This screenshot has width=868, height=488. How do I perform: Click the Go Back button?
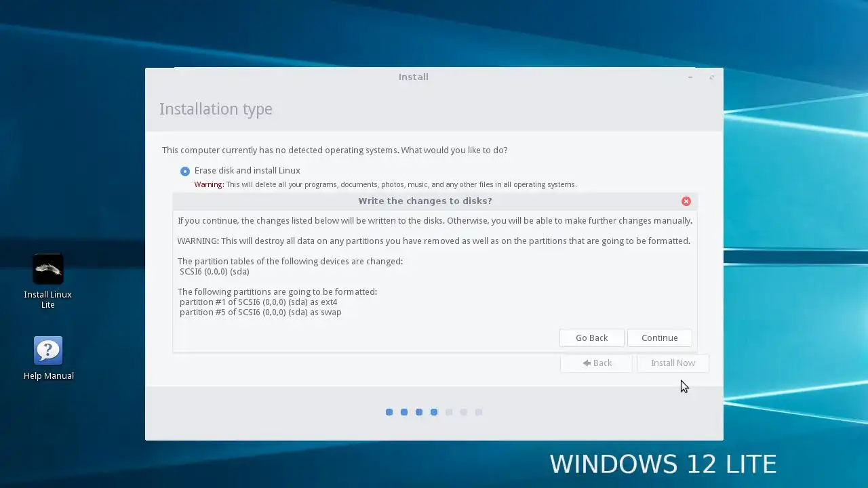591,338
